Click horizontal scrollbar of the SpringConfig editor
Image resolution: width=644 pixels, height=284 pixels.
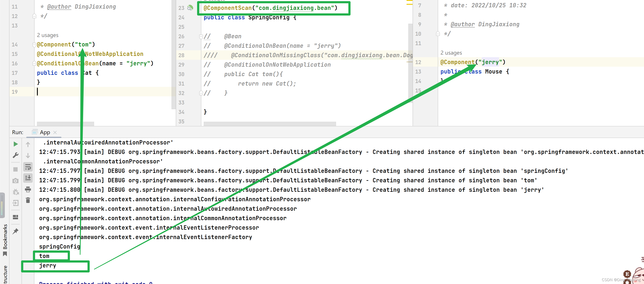(270, 124)
